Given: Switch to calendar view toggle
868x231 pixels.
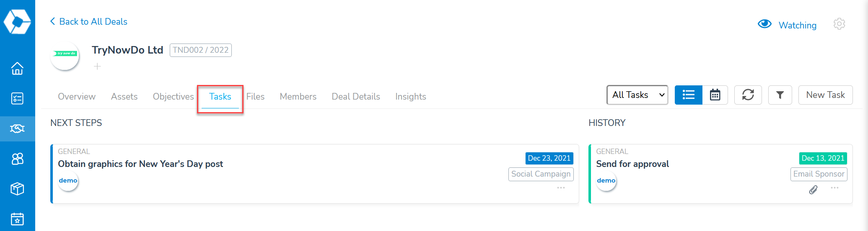Looking at the screenshot, I should coord(715,95).
